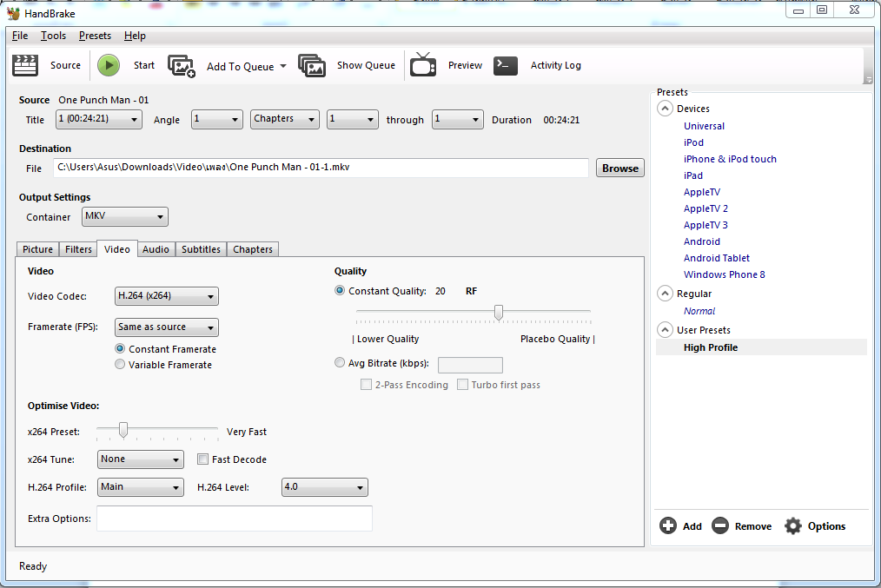This screenshot has height=588, width=881.
Task: Open the start chapter dropdown before through
Action: 352,119
